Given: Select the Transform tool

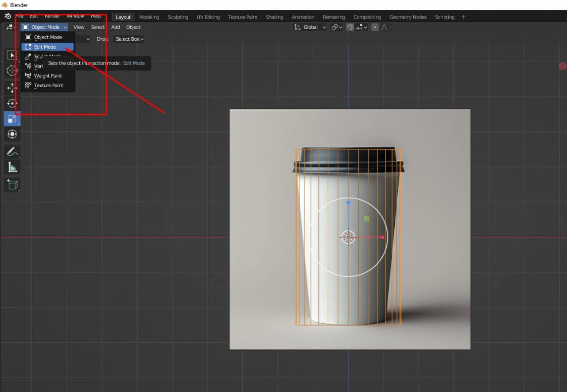Looking at the screenshot, I should (12, 134).
